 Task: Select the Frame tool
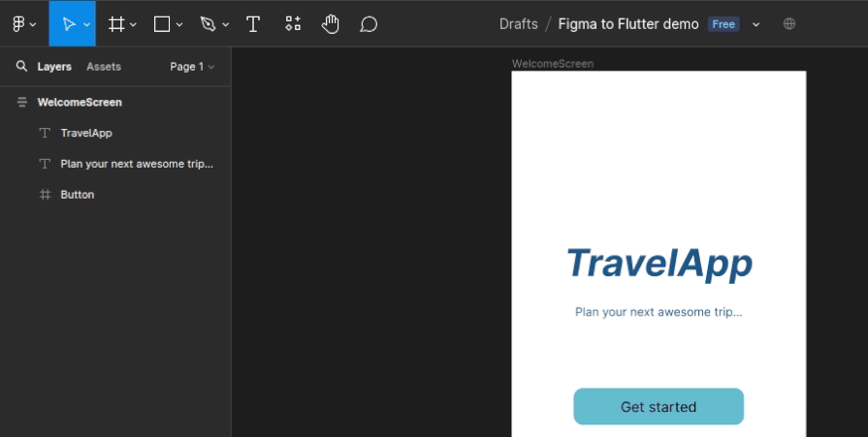coord(116,24)
